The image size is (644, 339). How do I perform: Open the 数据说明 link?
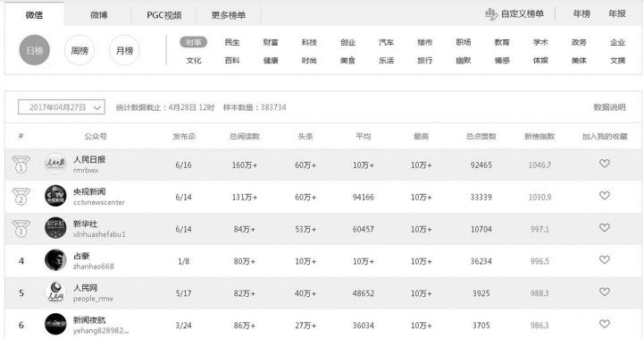click(x=609, y=107)
